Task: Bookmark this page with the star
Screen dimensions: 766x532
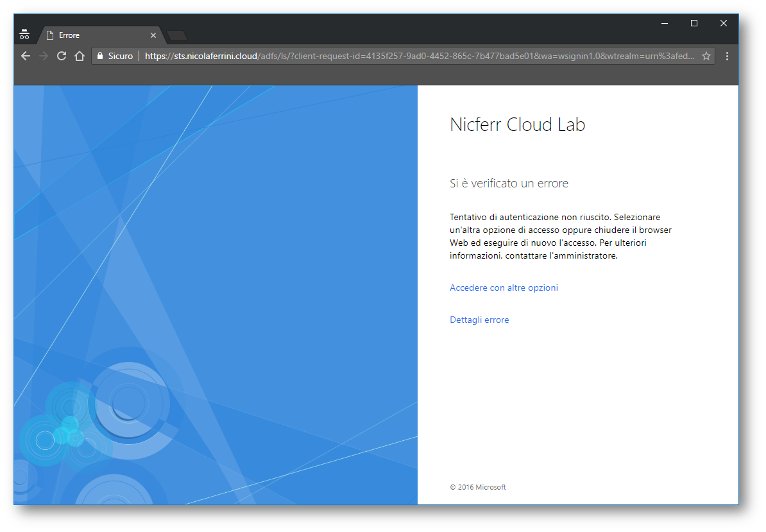Action: tap(706, 56)
